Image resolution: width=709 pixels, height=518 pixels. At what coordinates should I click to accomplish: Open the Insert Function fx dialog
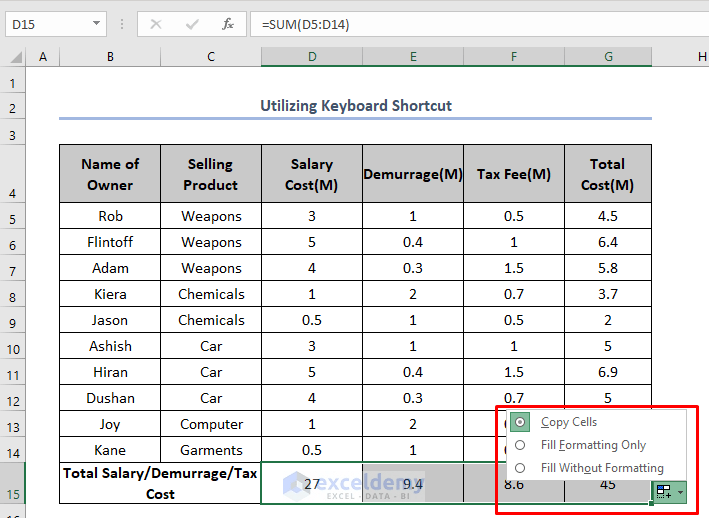[x=227, y=24]
